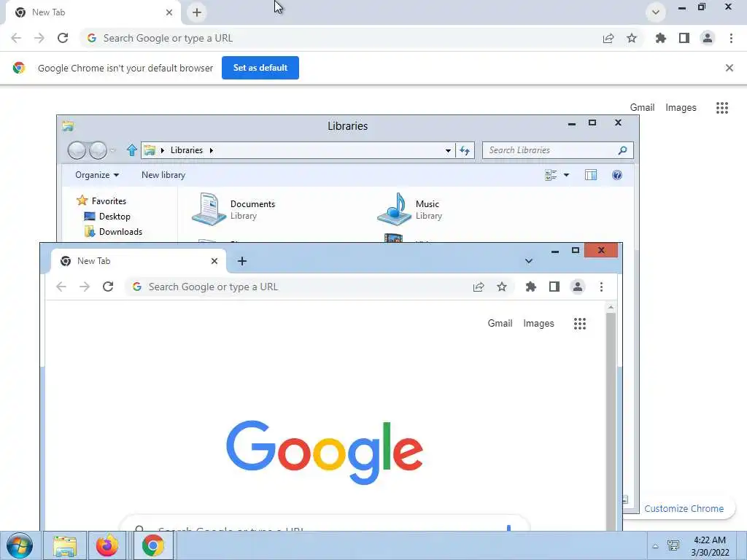
Task: Reload page in the front Chrome window
Action: 108,287
